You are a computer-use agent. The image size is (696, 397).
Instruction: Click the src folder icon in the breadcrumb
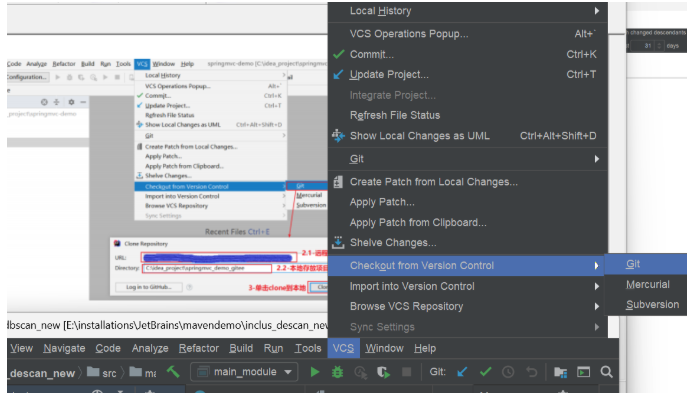coord(93,371)
